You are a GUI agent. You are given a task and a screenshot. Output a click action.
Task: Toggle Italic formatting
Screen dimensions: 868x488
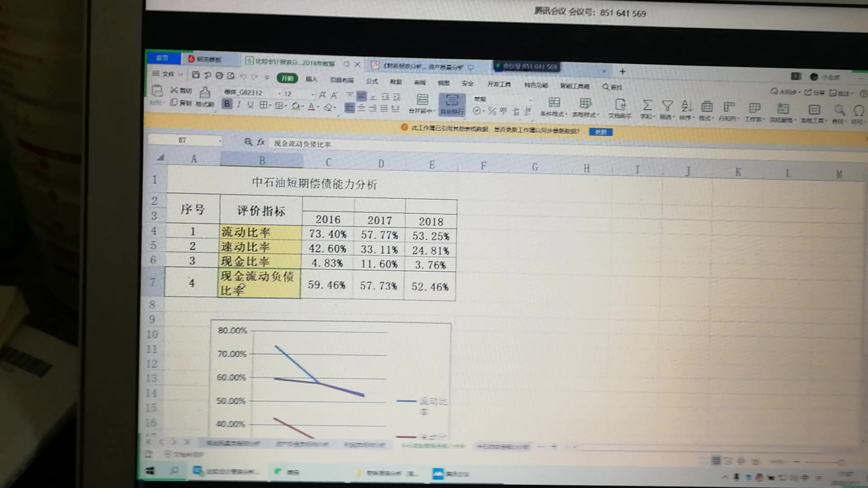tap(239, 105)
